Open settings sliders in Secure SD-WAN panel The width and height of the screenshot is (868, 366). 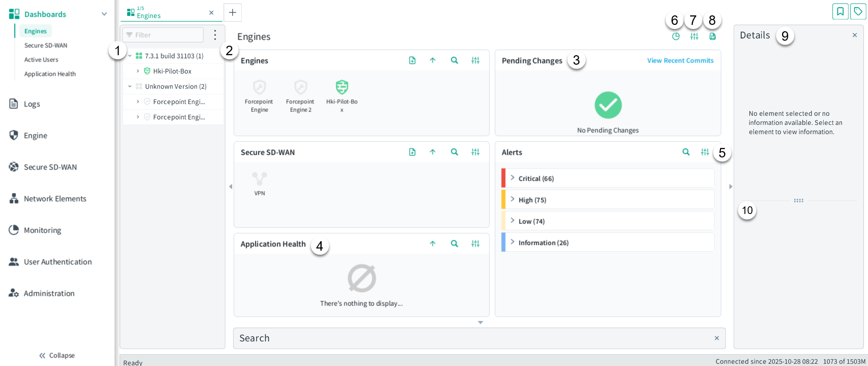point(475,152)
